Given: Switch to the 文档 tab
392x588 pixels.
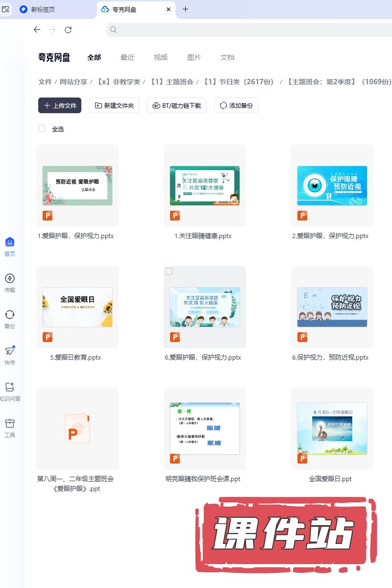Looking at the screenshot, I should (x=227, y=57).
